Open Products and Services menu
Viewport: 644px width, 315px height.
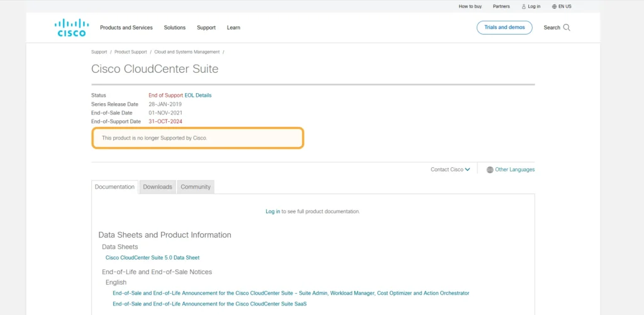pos(126,28)
